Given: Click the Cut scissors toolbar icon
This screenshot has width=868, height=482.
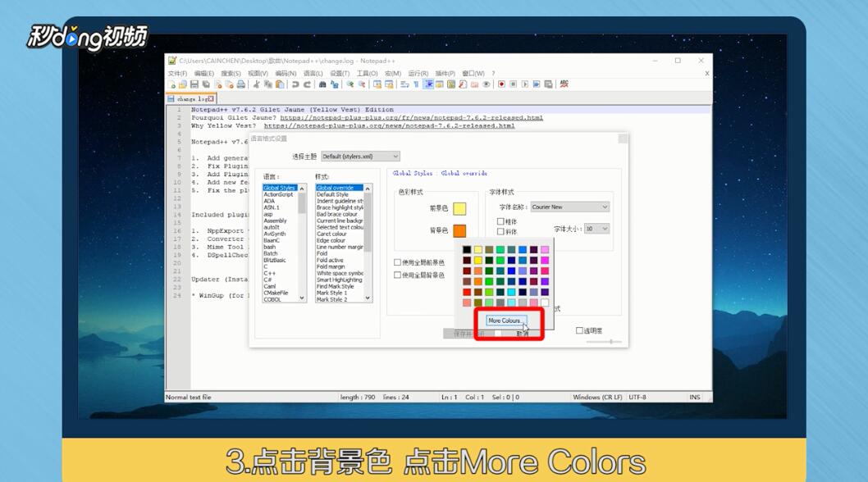Looking at the screenshot, I should point(256,84).
